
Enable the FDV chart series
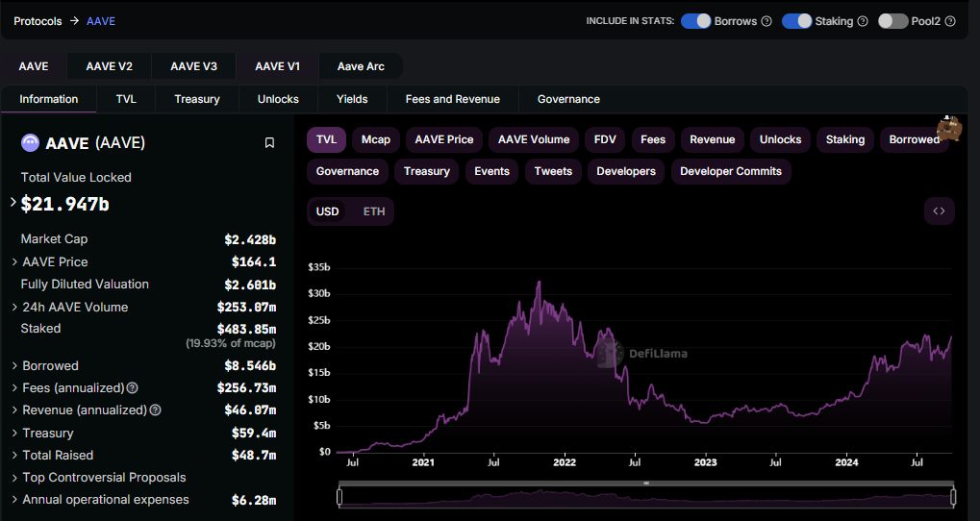pyautogui.click(x=605, y=140)
